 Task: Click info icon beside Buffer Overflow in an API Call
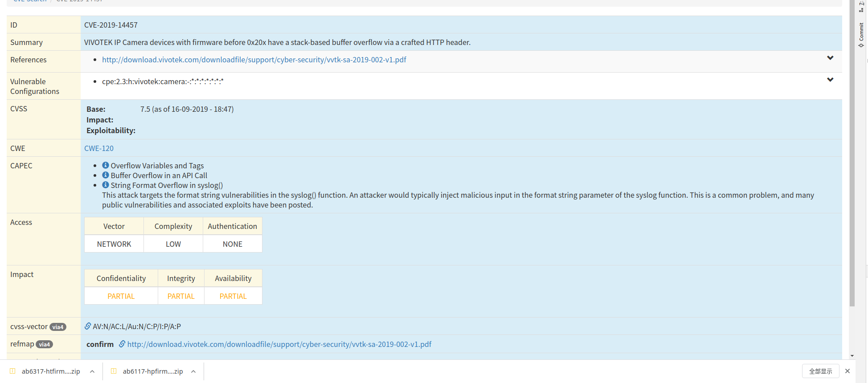point(106,175)
